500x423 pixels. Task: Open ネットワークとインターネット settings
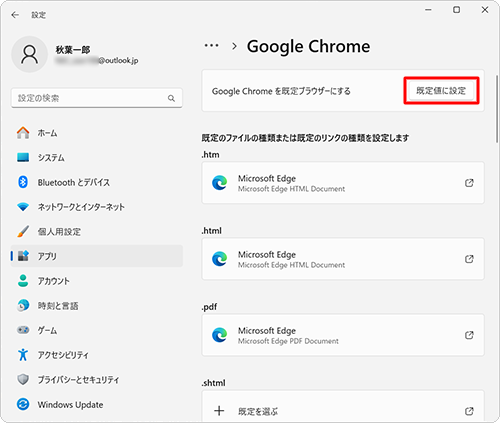coord(97,207)
